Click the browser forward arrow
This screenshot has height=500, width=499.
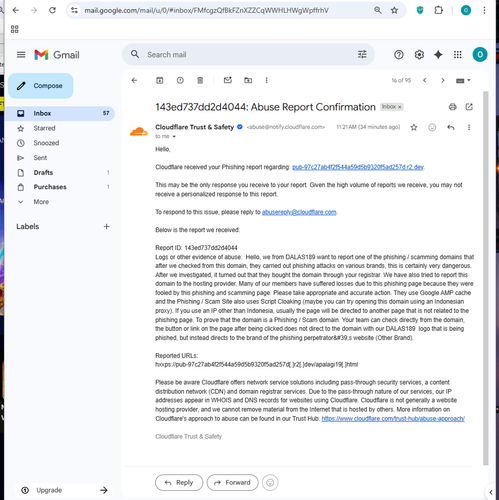click(34, 10)
